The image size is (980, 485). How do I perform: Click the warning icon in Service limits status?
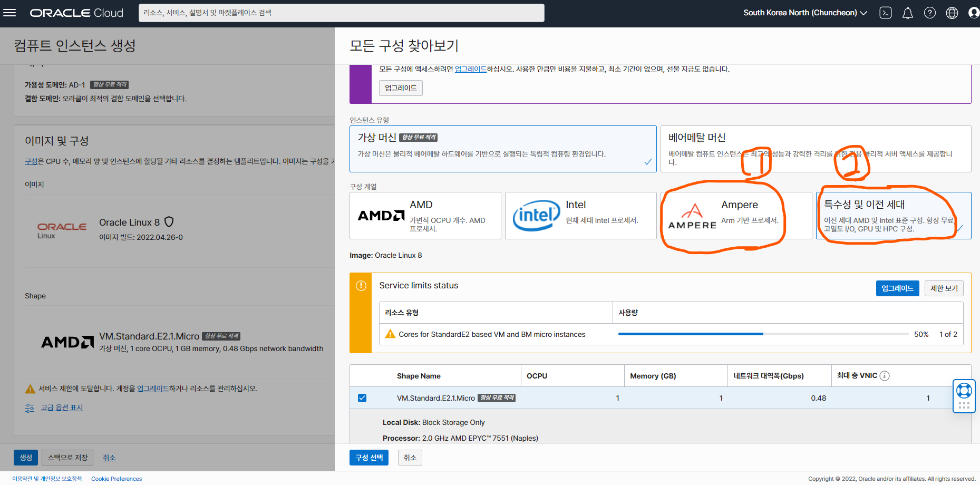(361, 286)
